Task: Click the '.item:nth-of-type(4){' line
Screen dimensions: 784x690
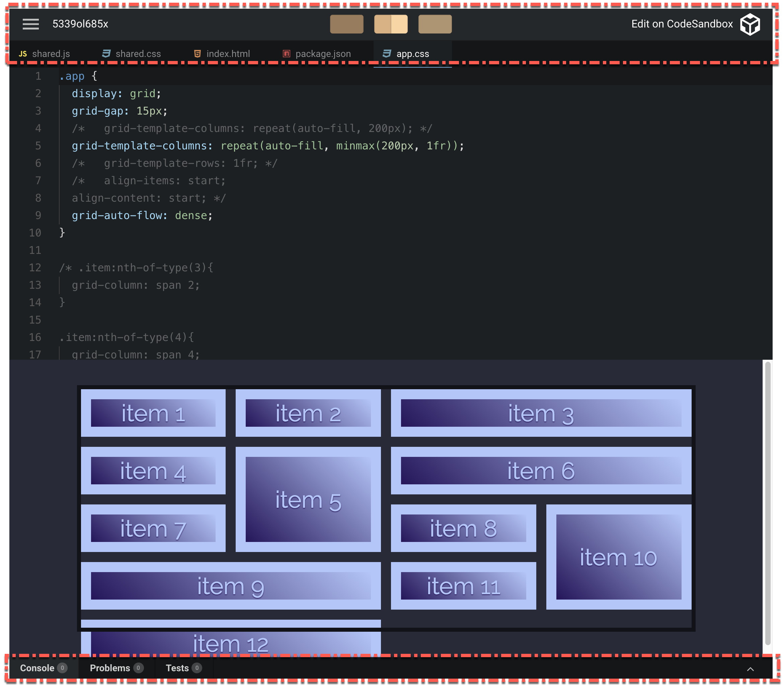Action: 127,337
